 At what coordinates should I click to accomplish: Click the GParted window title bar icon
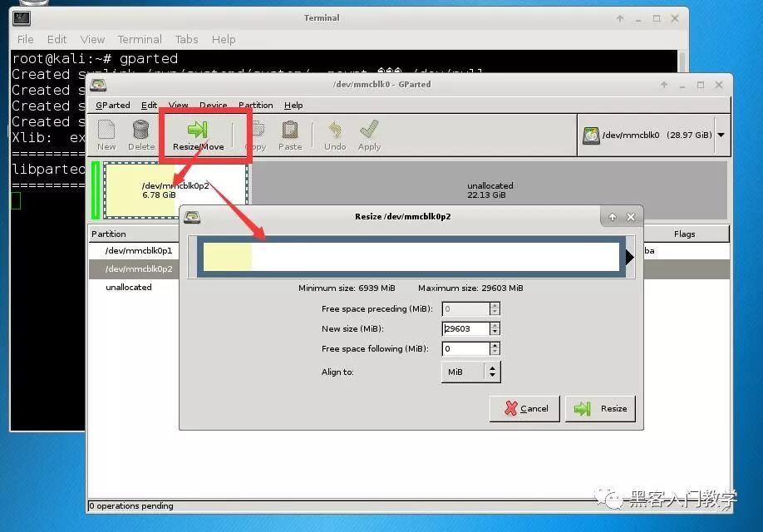[98, 85]
